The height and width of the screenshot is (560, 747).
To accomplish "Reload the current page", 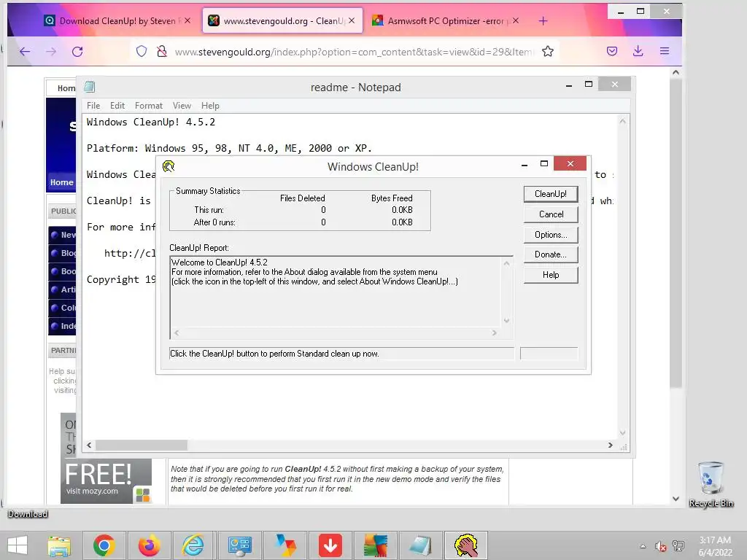I will [77, 52].
